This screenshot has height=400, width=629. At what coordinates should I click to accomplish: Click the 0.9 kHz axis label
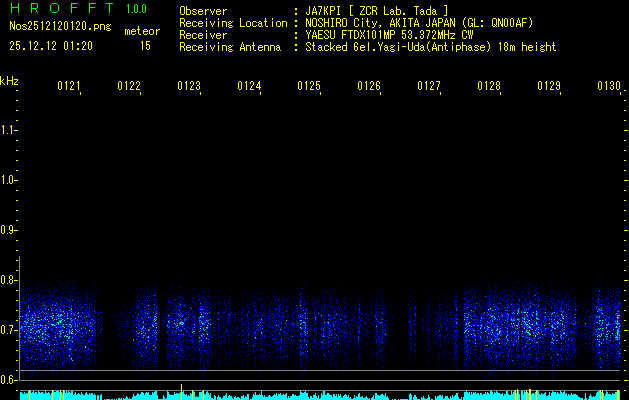click(x=10, y=230)
